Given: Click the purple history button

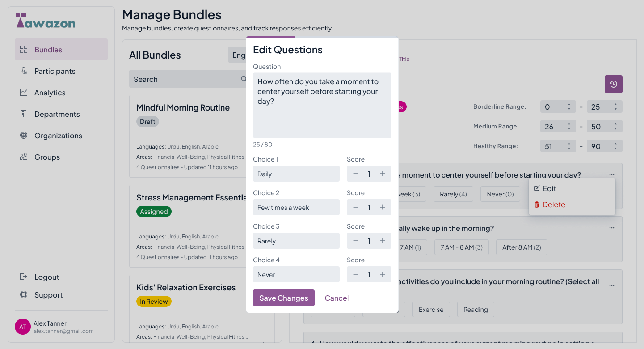Looking at the screenshot, I should pyautogui.click(x=613, y=84).
